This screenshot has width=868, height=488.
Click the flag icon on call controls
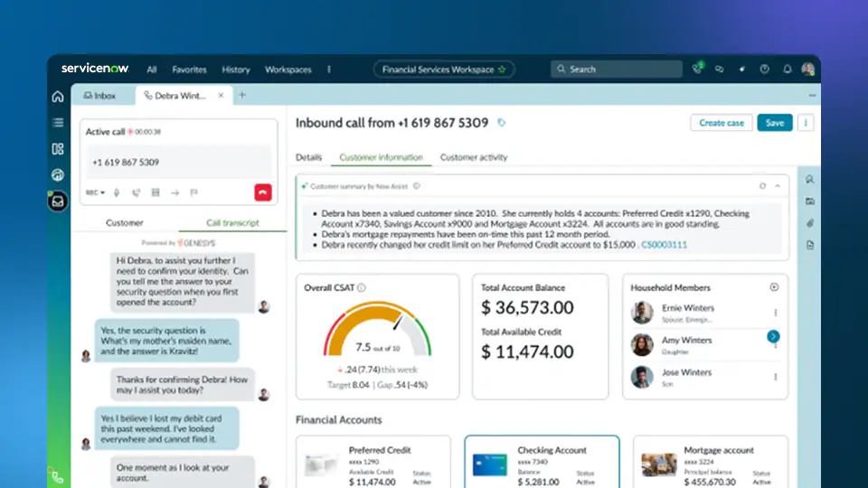193,192
